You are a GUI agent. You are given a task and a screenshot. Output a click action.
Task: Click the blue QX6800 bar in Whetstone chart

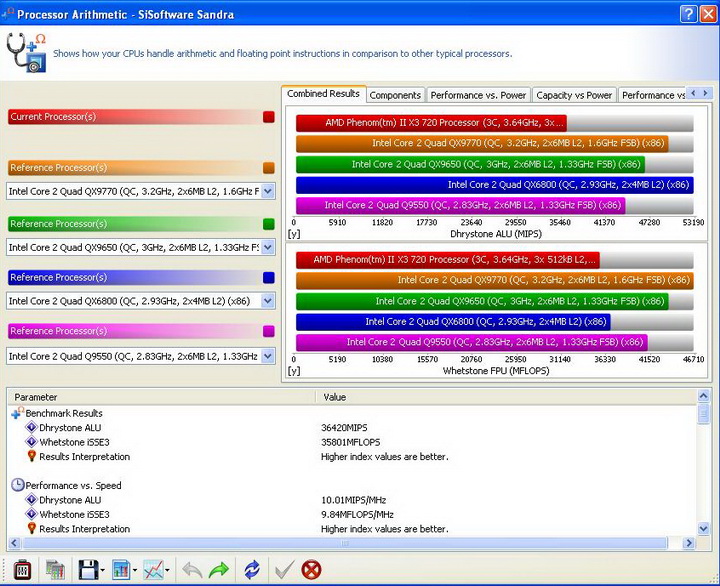pyautogui.click(x=453, y=322)
